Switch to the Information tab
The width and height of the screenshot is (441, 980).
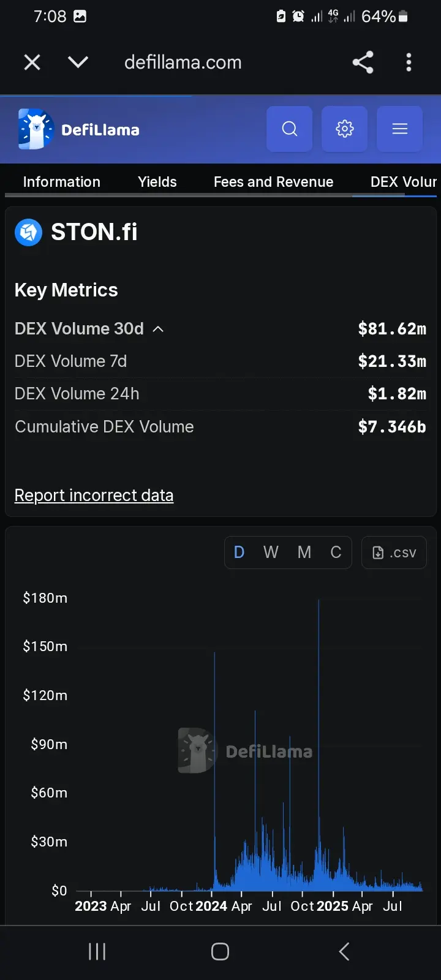(x=61, y=182)
